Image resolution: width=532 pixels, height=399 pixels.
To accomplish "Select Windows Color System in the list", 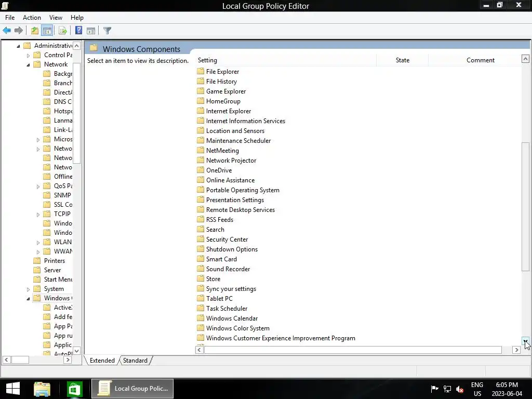I will [x=237, y=328].
